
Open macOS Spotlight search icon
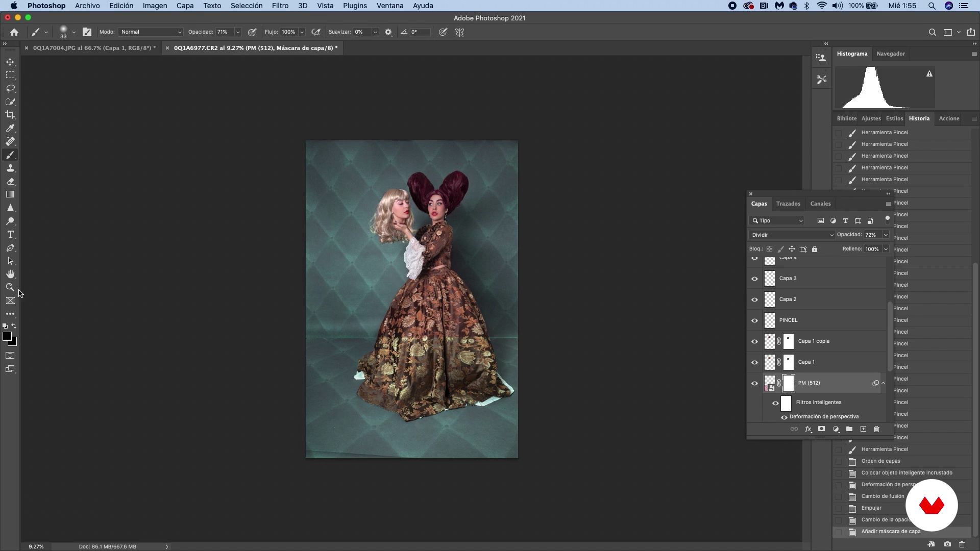click(x=932, y=6)
